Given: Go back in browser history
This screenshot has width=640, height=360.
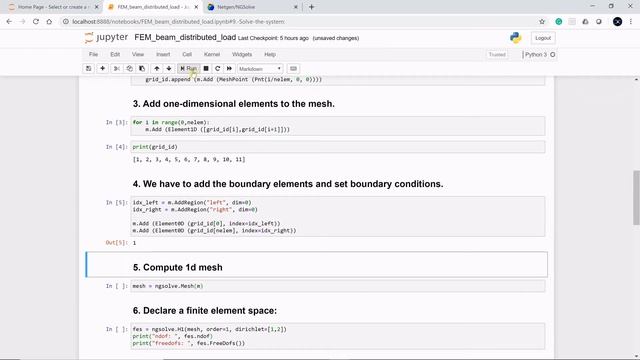Looking at the screenshot, I should click(x=9, y=22).
